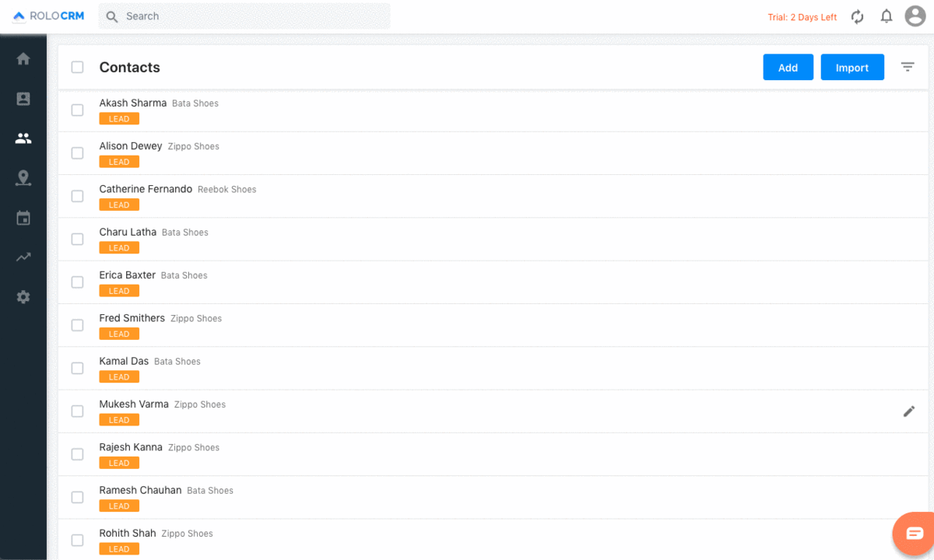The height and width of the screenshot is (560, 934).
Task: Click the Add button
Action: 788,67
